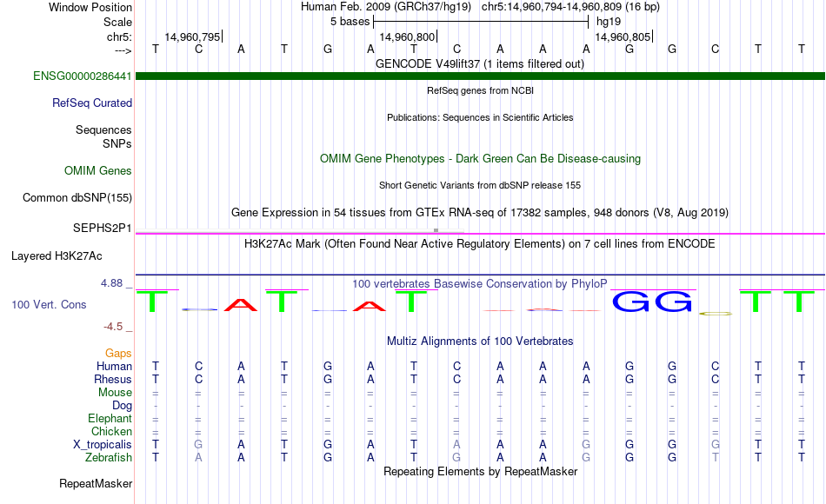Click the green ENSG00000286441 gene bar
The image size is (826, 504).
(480, 76)
